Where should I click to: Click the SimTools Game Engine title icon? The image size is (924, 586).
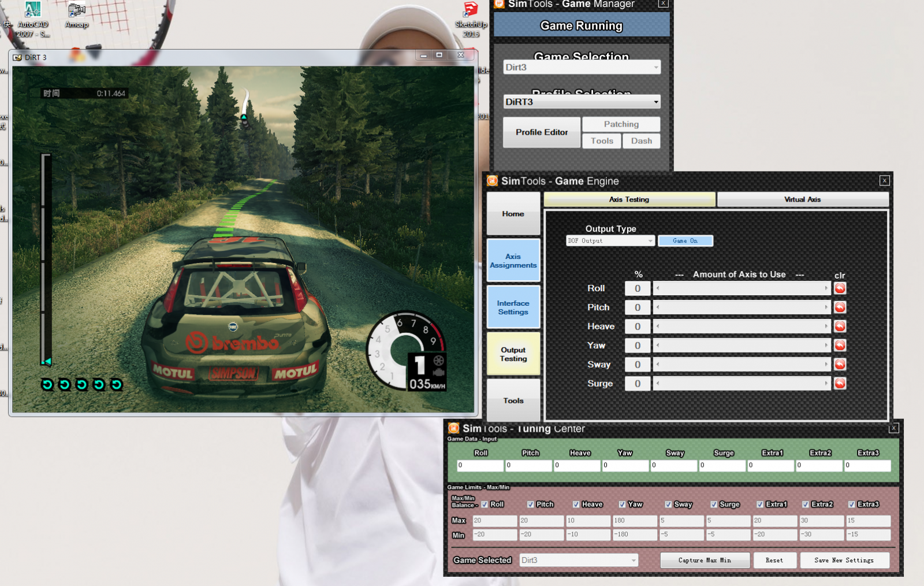click(x=492, y=181)
